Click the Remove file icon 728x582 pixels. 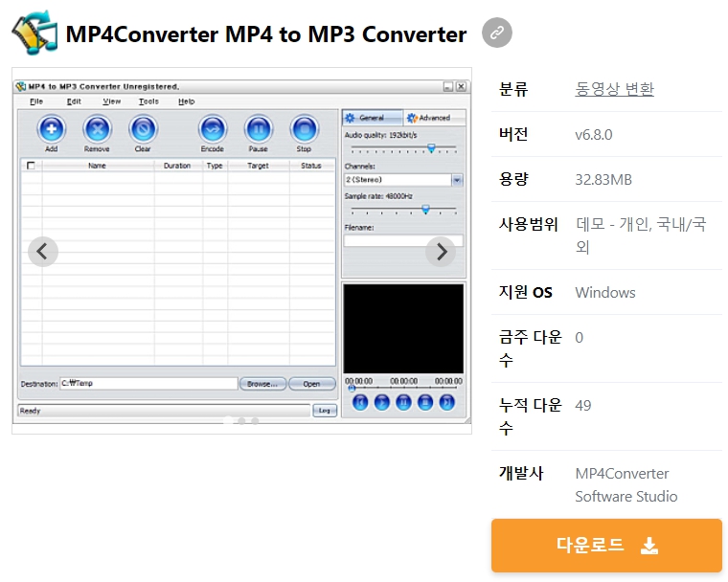coord(97,128)
